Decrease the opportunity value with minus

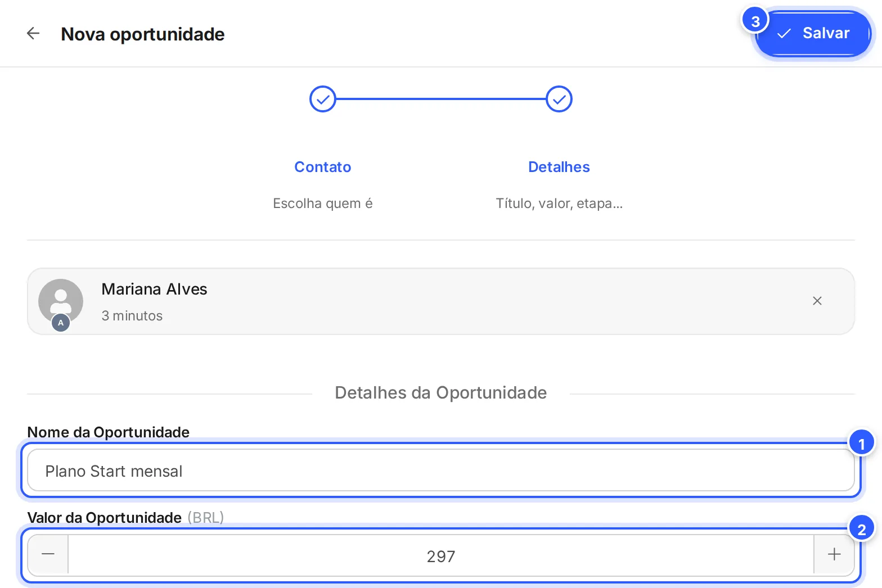coord(48,555)
